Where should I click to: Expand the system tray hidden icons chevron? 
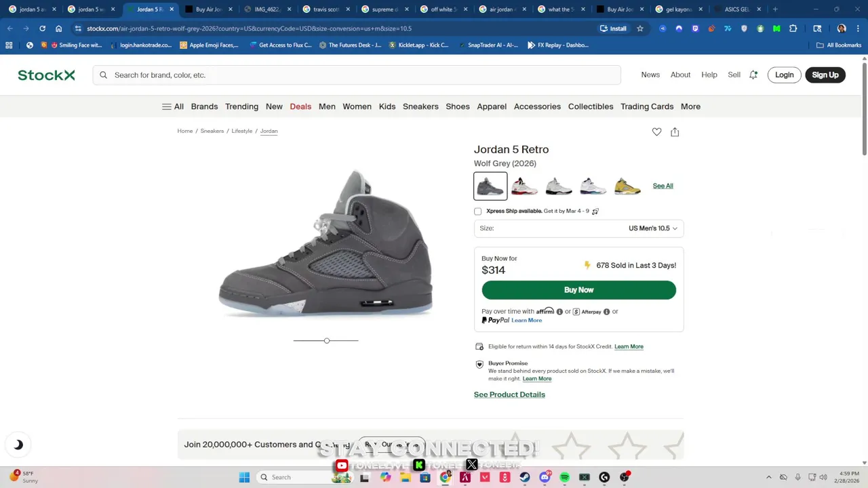768,477
